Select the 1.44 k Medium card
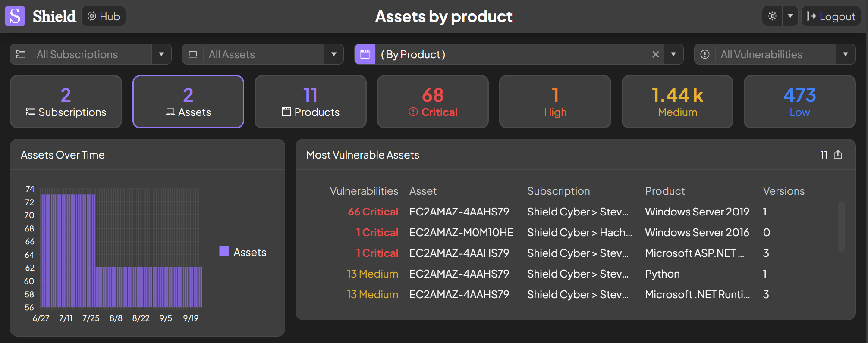The image size is (868, 343). [x=677, y=102]
